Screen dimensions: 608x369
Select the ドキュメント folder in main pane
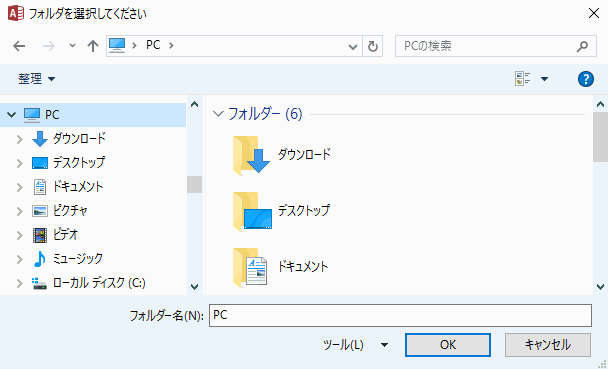(x=280, y=267)
